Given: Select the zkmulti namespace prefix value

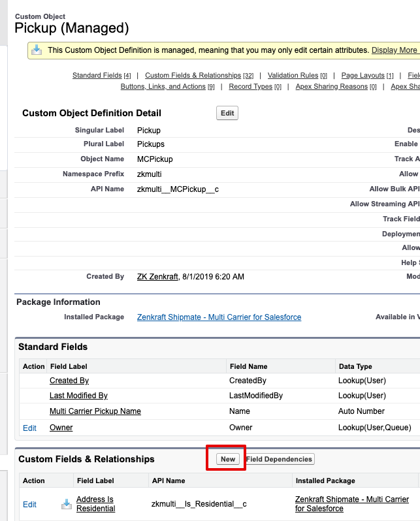Looking at the screenshot, I should 150,174.
